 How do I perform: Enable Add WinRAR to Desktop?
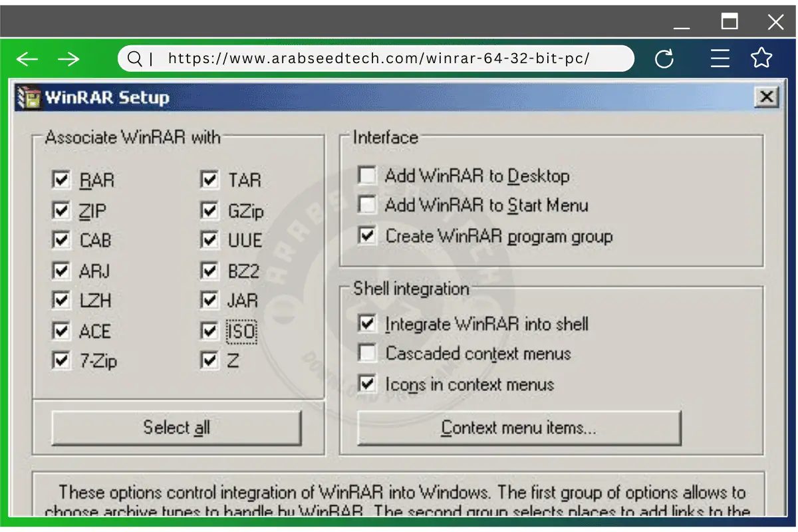click(367, 174)
